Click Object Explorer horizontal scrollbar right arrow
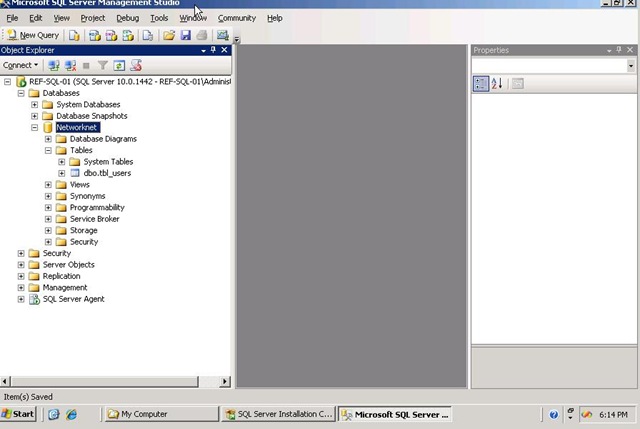Viewport: 640px width, 429px height. coord(224,382)
